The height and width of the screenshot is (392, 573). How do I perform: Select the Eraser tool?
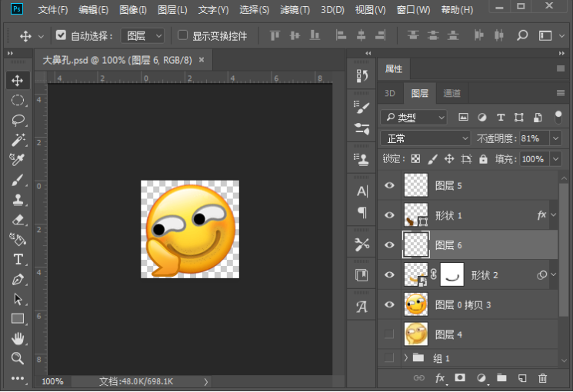[18, 220]
